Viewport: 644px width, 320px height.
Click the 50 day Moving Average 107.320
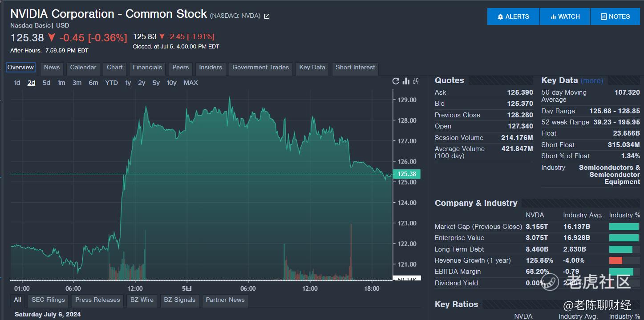[x=627, y=92]
